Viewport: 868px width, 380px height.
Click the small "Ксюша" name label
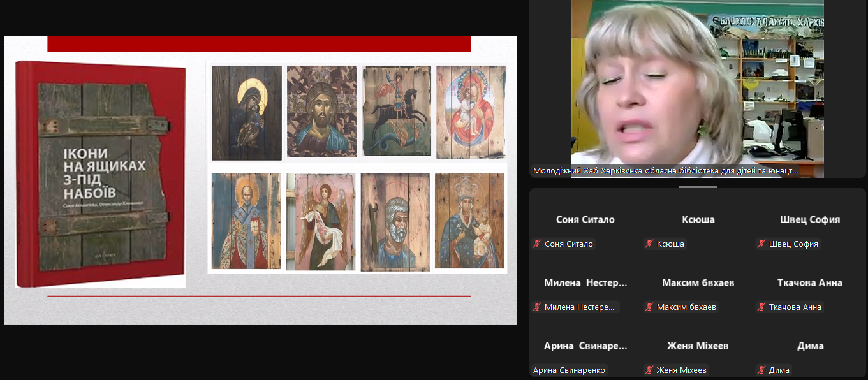[670, 244]
